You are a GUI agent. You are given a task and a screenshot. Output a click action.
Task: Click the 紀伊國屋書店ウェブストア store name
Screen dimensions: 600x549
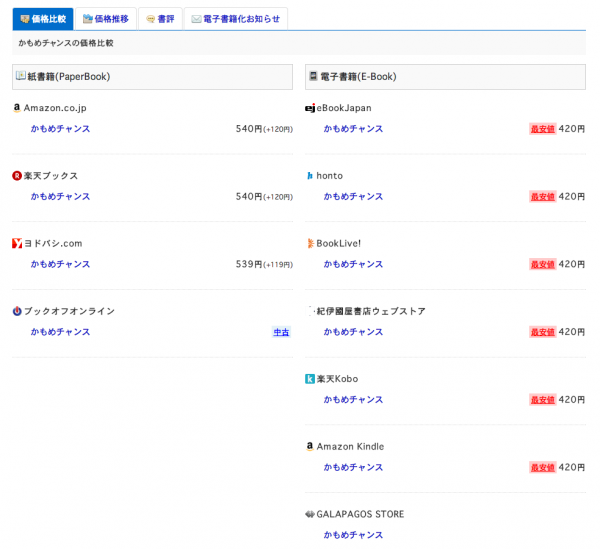point(371,311)
